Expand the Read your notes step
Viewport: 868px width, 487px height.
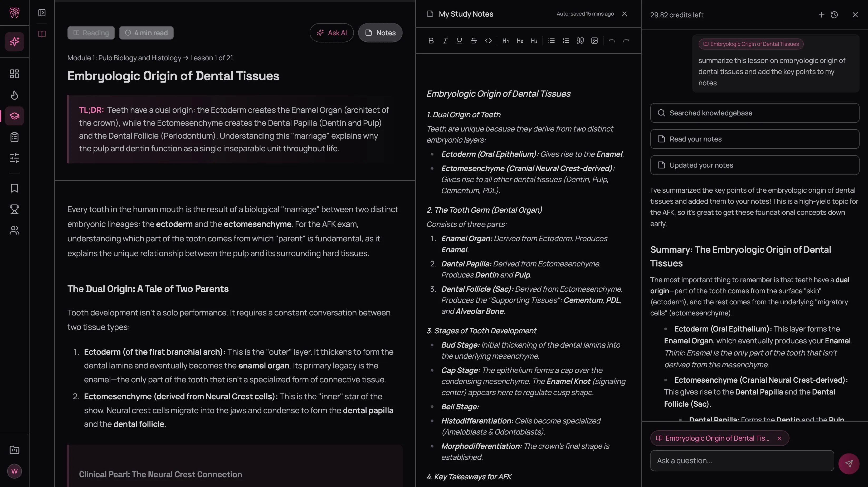[x=755, y=139]
